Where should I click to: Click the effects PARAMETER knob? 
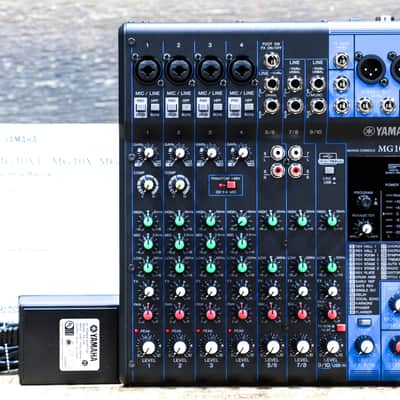(x=366, y=228)
